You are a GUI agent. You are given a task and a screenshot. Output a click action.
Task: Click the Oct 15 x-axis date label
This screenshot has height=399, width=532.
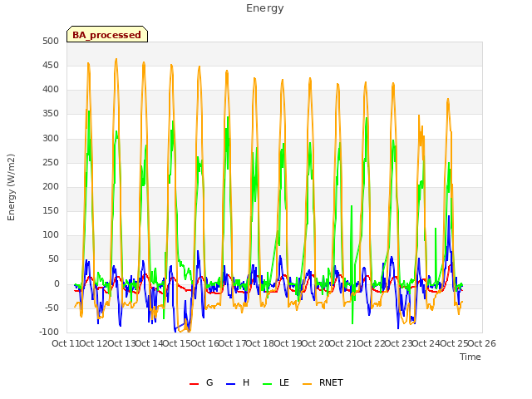click(x=176, y=343)
